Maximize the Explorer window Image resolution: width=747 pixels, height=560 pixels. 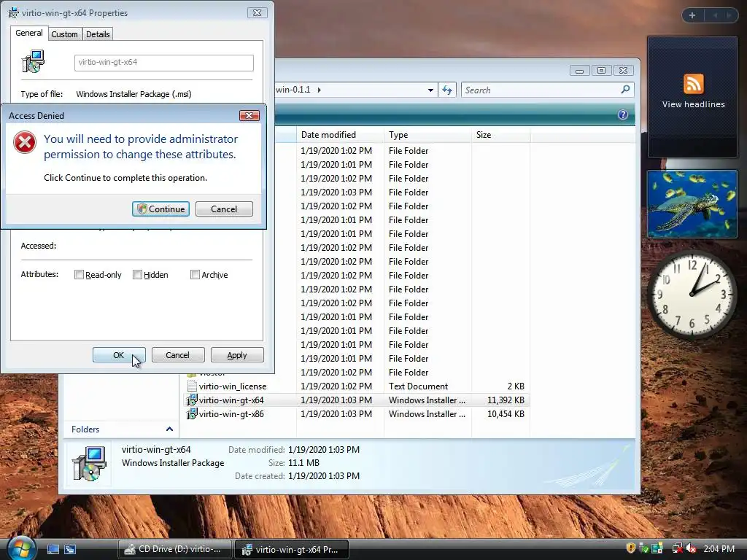[601, 71]
